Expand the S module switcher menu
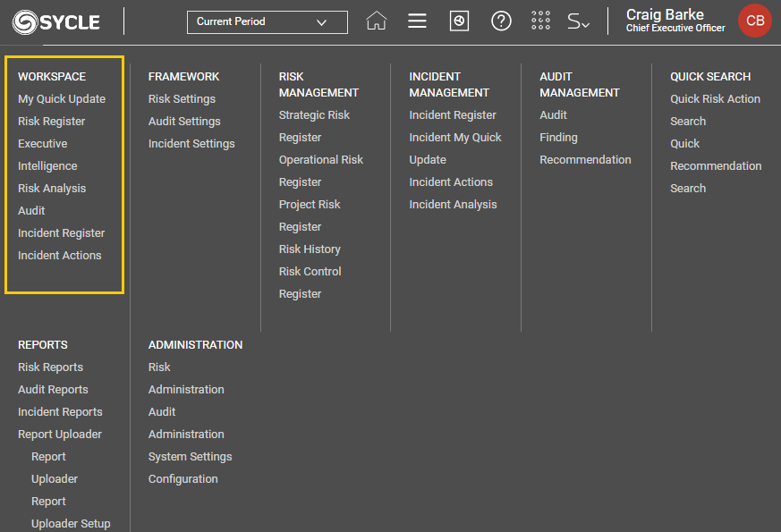 pos(578,21)
